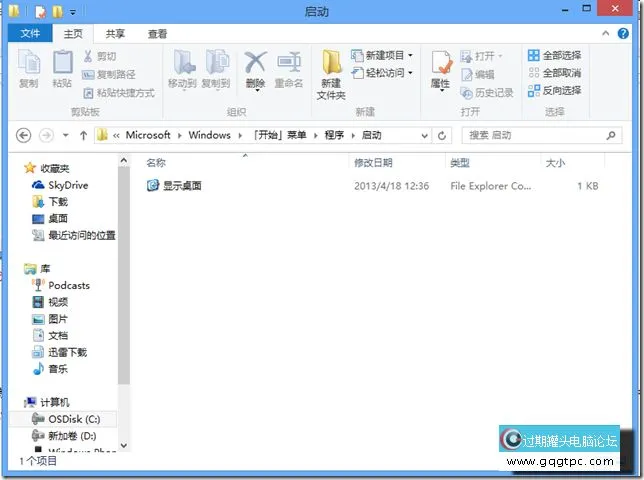Open Downloads (下载) in favorites
This screenshot has height=480, width=644.
tap(50, 202)
